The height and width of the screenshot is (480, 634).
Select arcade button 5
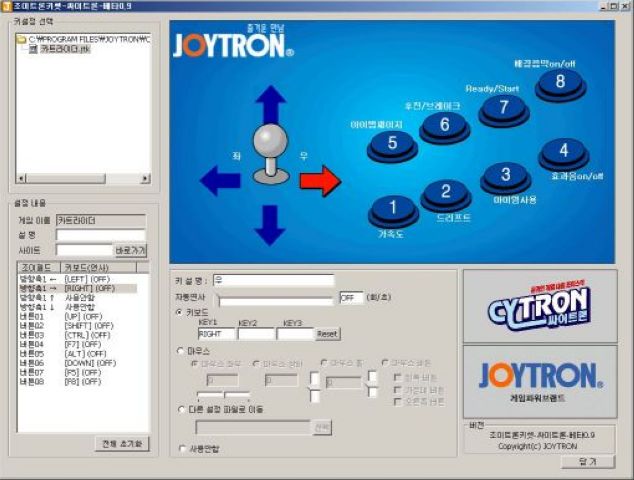coord(392,146)
